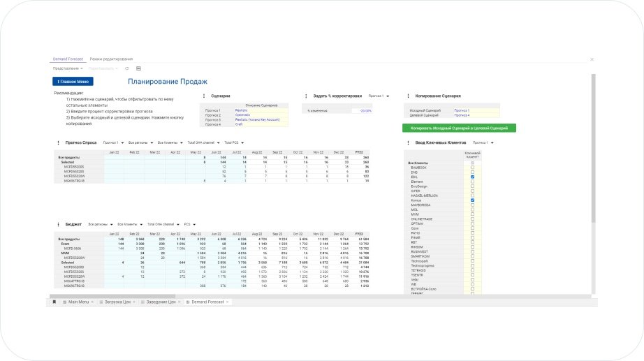Open Total OHA channel dropdown in Бюджет section
644x361 pixels.
163,225
